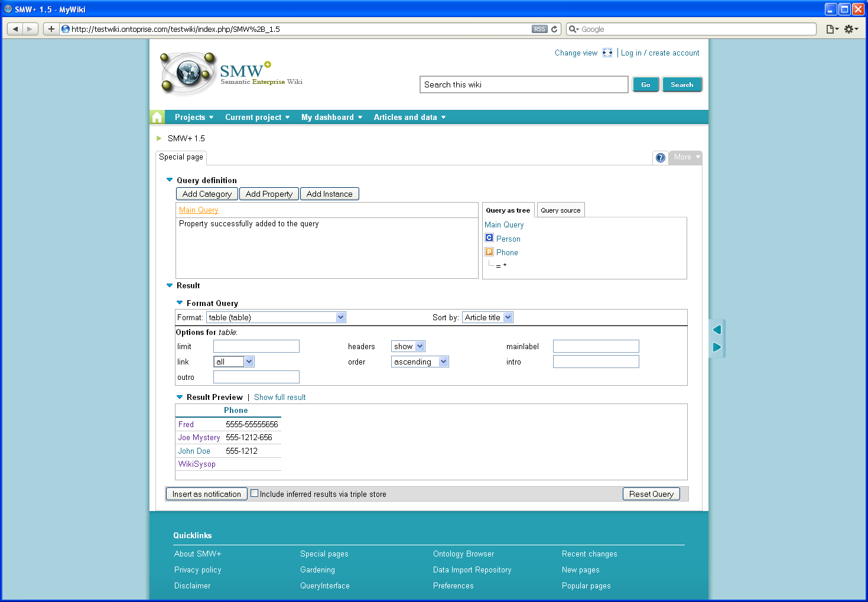The height and width of the screenshot is (602, 868).
Task: Click the Add Property button
Action: tap(269, 194)
